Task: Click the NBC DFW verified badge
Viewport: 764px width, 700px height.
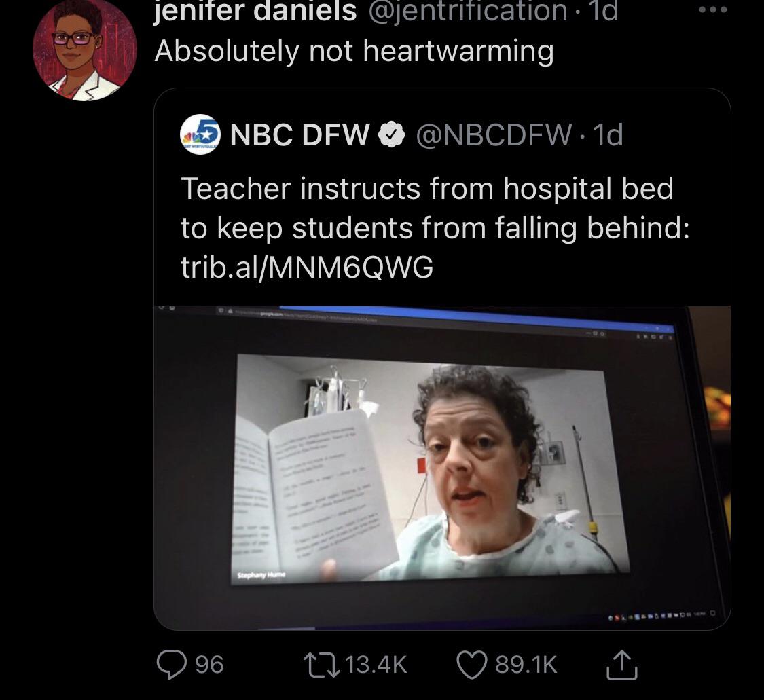Action: pos(388,135)
